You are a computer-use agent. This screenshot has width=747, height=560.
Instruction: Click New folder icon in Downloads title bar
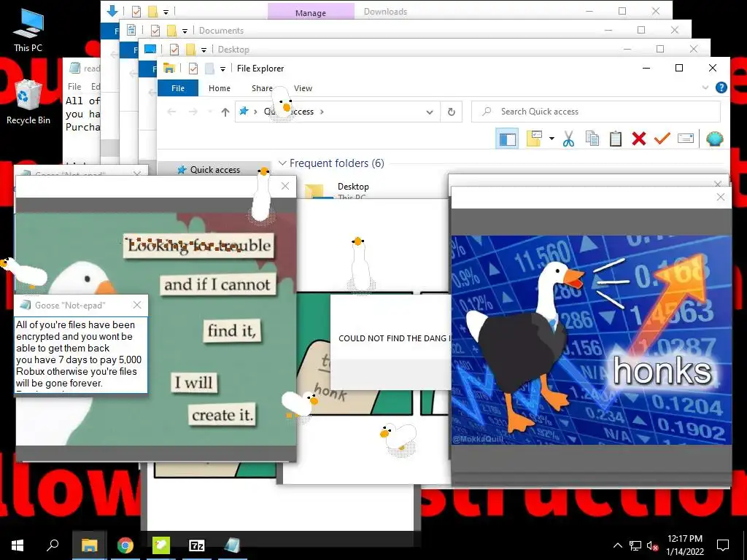(x=152, y=11)
